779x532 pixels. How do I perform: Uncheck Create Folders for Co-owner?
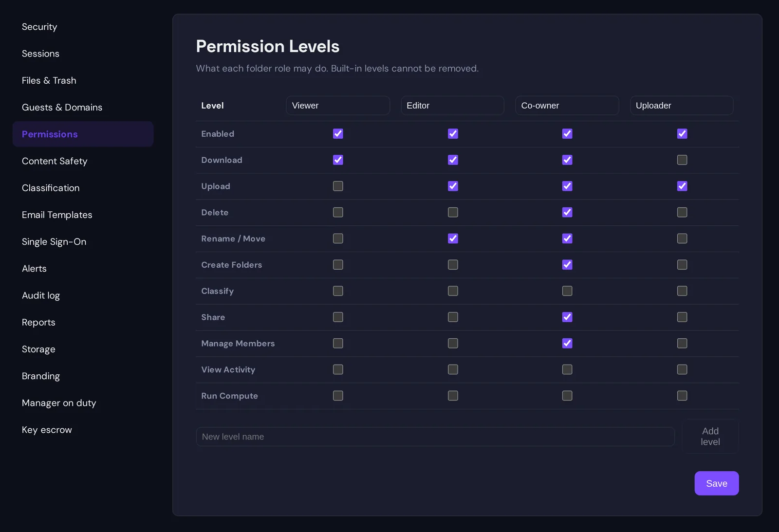(x=567, y=265)
